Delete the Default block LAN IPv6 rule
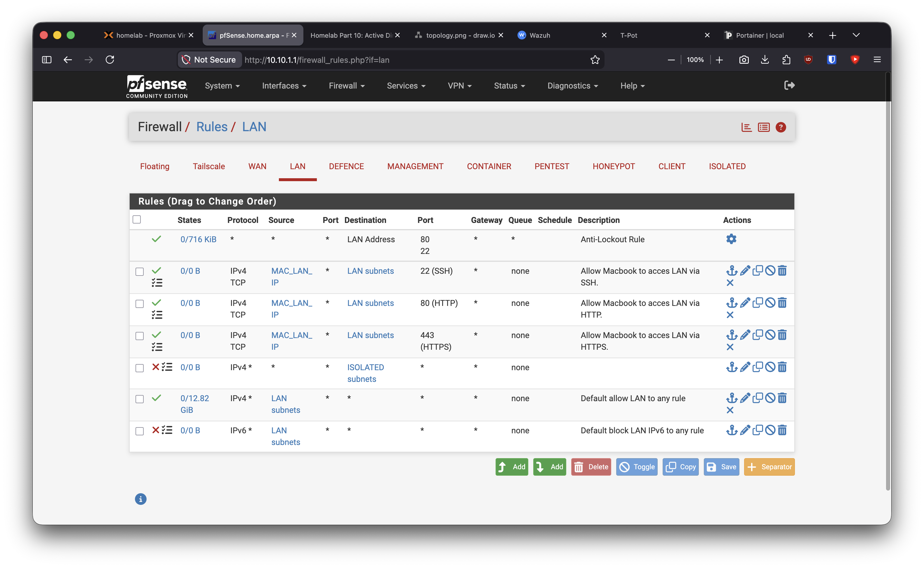 coord(782,430)
